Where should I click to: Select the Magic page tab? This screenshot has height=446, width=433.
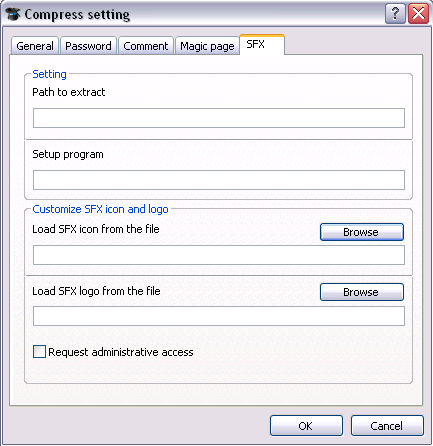coord(207,46)
